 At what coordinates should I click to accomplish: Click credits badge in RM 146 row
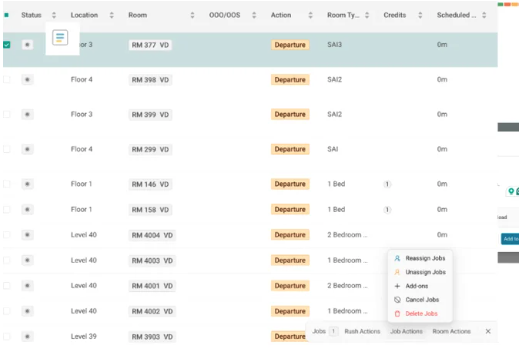pyautogui.click(x=387, y=184)
